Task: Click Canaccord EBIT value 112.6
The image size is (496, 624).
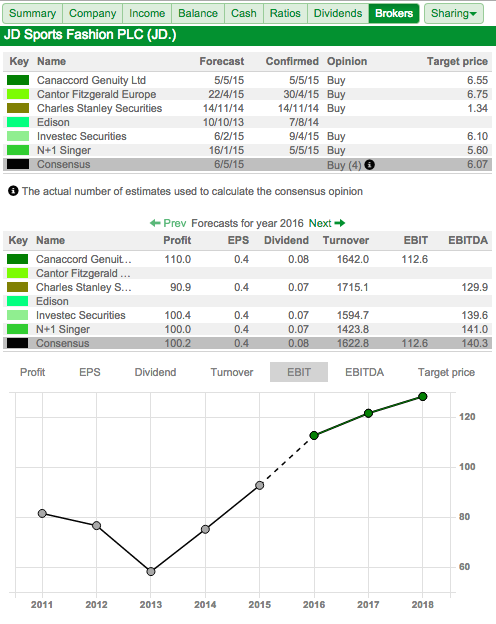Action: pos(414,259)
